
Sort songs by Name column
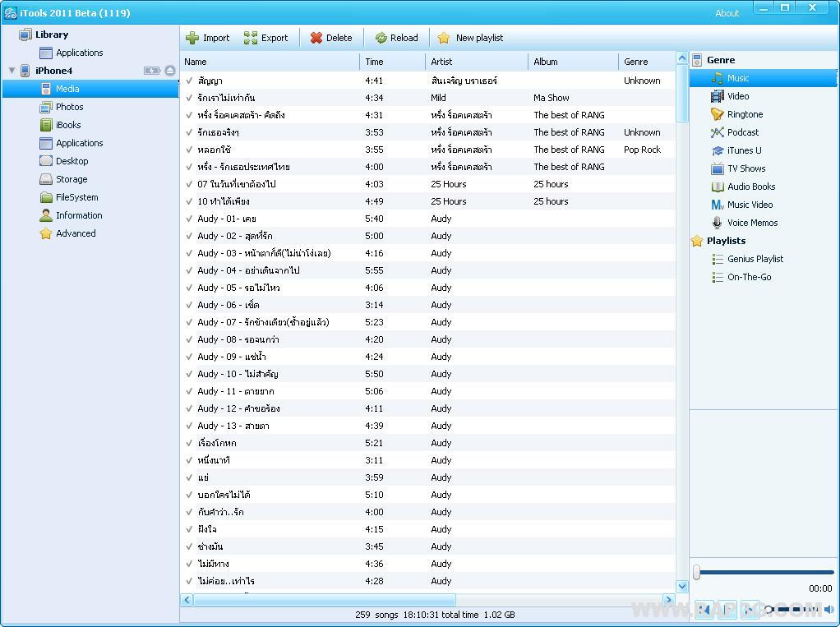270,62
